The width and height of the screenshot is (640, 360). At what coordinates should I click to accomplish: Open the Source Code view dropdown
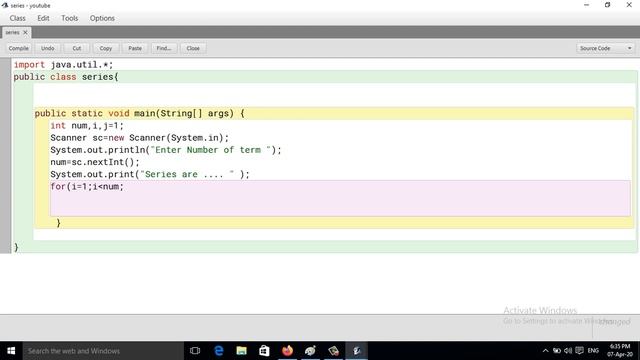click(x=605, y=48)
